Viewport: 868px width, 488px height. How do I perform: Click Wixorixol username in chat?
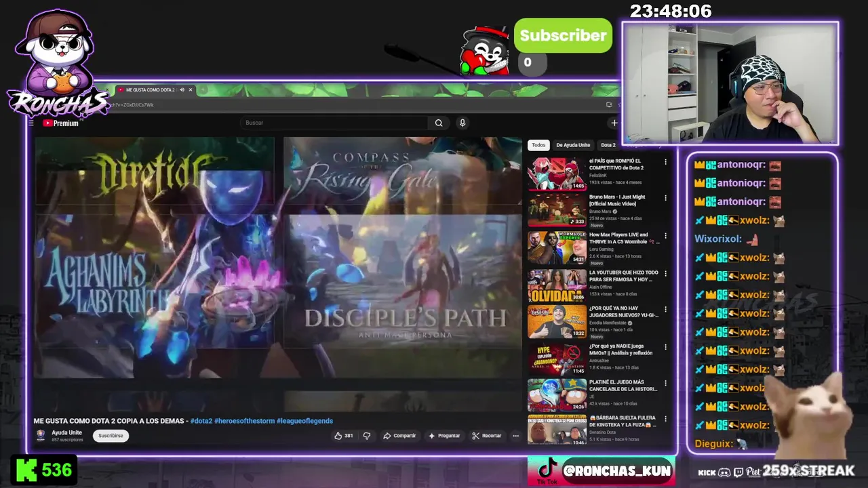[x=718, y=239]
